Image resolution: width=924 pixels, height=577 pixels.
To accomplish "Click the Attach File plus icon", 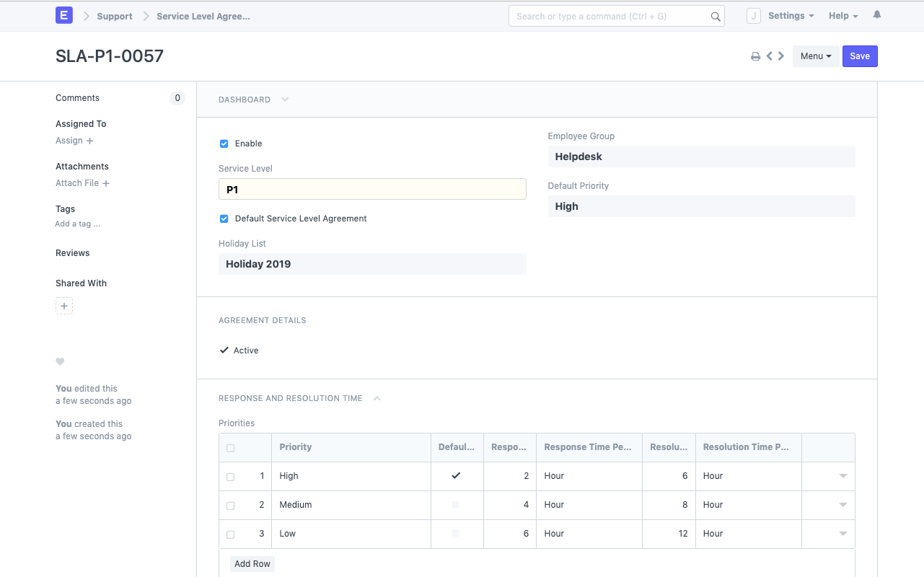I will coord(106,183).
